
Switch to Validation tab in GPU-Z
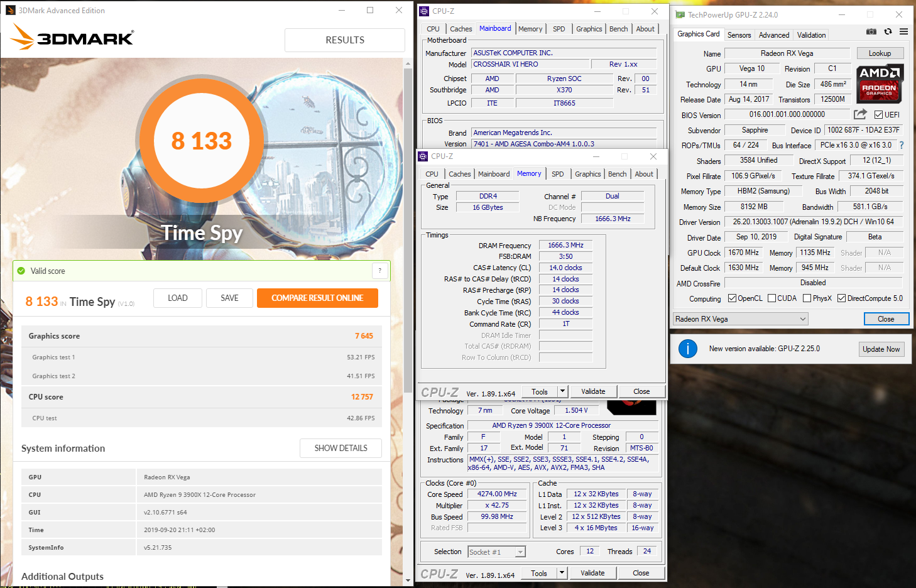click(x=811, y=35)
